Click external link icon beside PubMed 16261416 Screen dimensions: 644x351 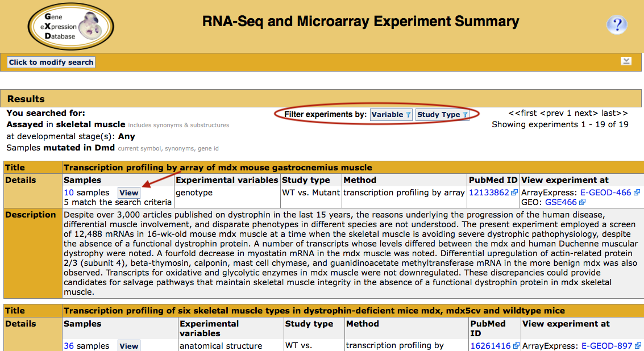coord(516,346)
